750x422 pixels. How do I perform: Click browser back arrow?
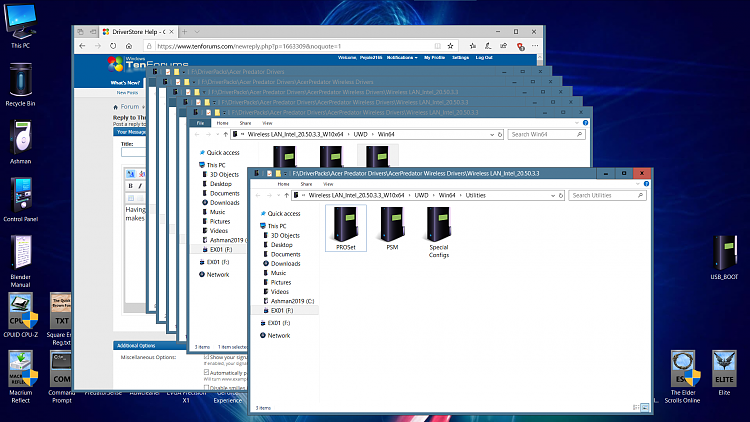82,46
